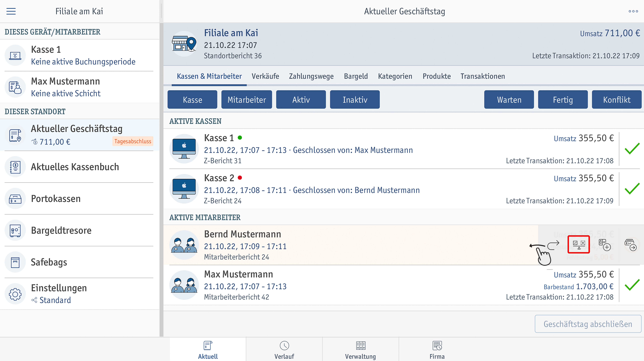Image resolution: width=644 pixels, height=361 pixels.
Task: Click 'Z-Bericht 24' under Kasse 2
Action: tap(223, 201)
